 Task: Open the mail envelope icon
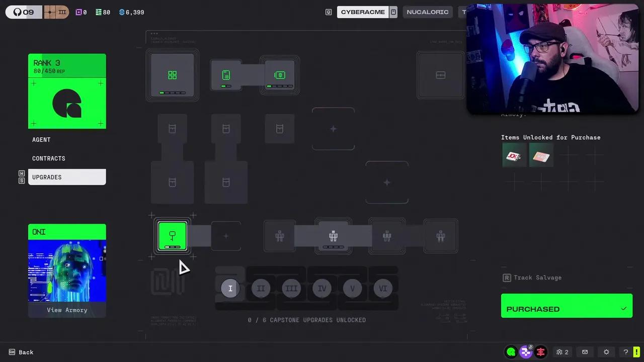[x=585, y=352]
